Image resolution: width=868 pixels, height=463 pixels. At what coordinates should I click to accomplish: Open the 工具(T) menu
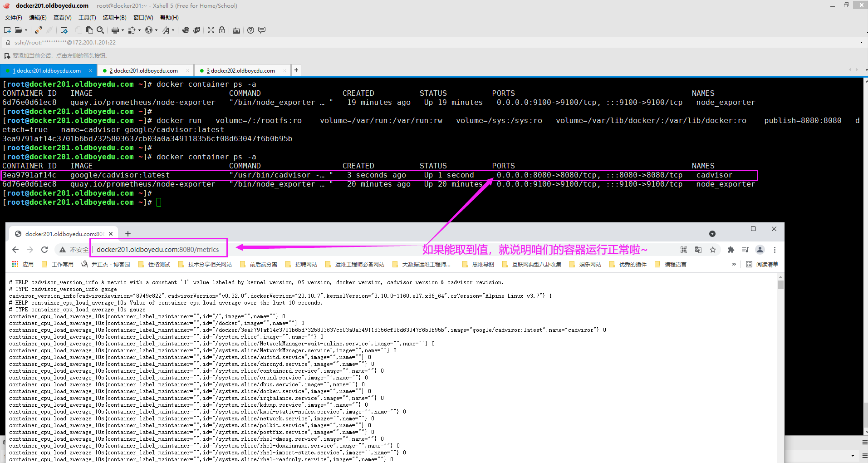(87, 18)
